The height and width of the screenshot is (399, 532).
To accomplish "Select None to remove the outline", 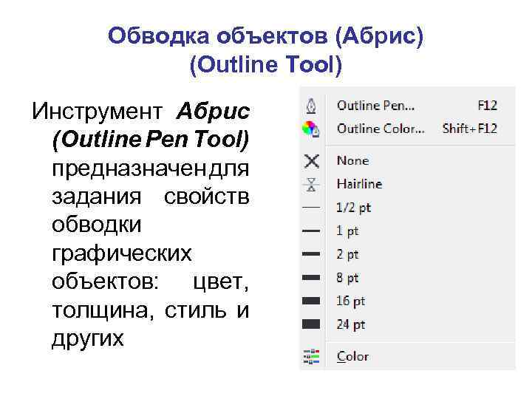I will tap(352, 160).
